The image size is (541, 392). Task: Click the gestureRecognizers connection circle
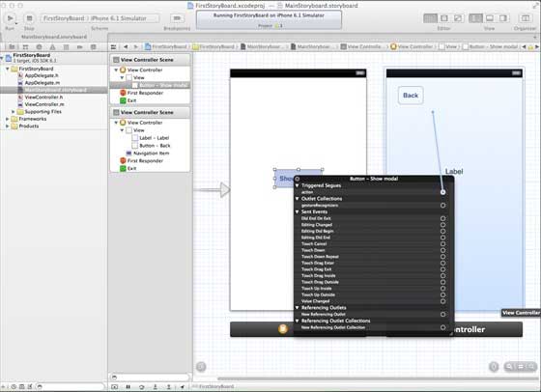pyautogui.click(x=442, y=205)
